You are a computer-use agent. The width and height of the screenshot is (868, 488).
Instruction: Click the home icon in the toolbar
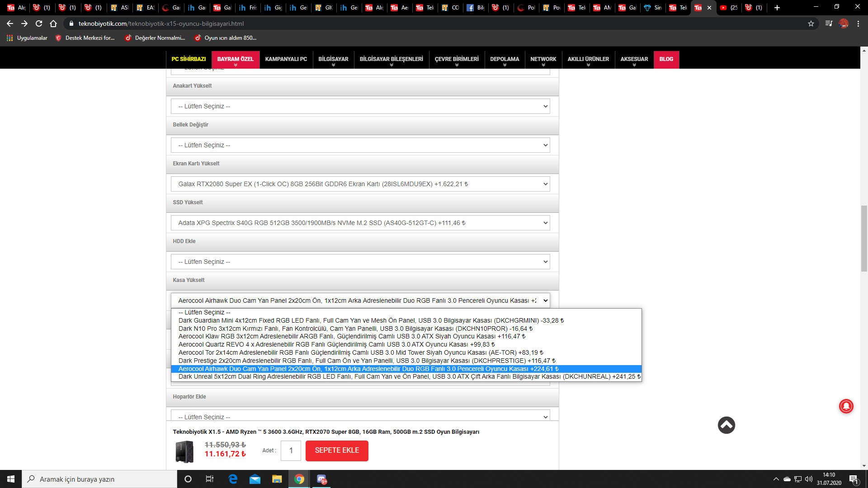pos(53,23)
